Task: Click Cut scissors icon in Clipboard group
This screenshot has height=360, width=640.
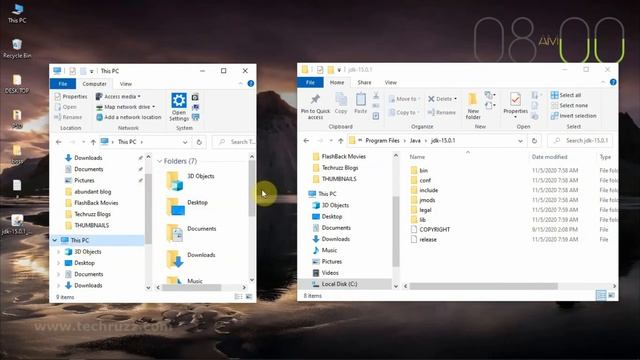Action: point(376,96)
